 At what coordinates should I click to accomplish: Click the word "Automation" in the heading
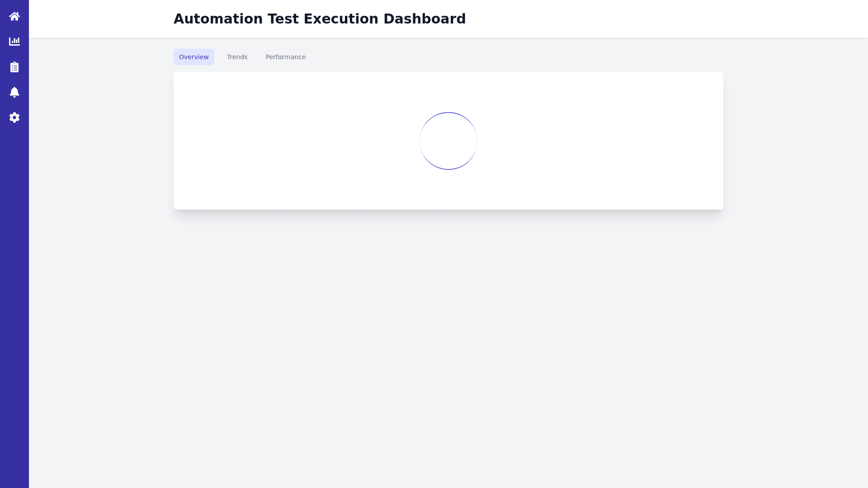(x=218, y=19)
